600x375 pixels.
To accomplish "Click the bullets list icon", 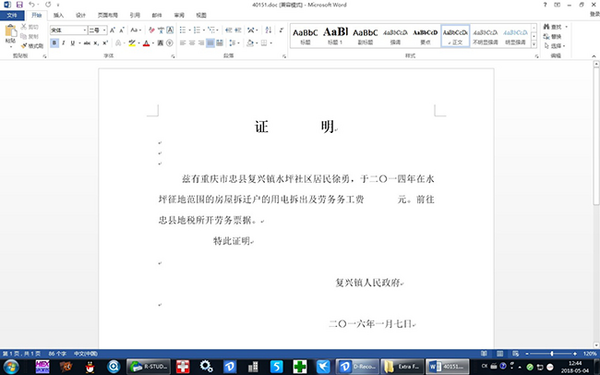I will (183, 30).
